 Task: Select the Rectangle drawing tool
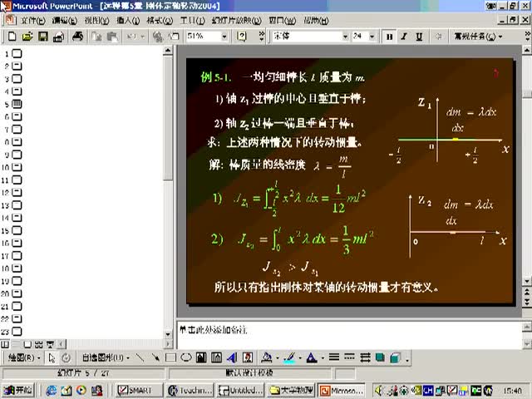coord(170,357)
